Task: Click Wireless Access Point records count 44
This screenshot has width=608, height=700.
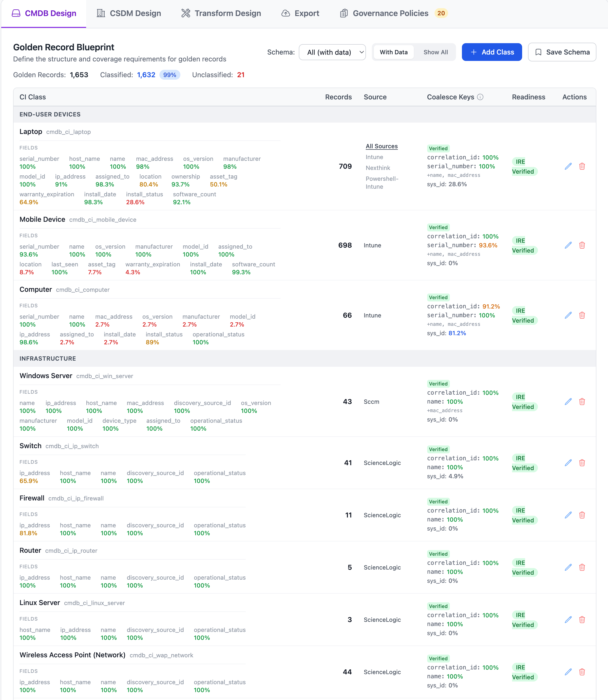Action: pos(347,672)
